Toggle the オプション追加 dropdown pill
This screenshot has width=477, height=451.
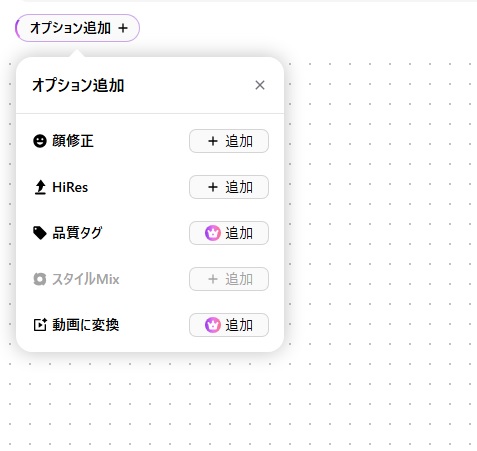77,28
